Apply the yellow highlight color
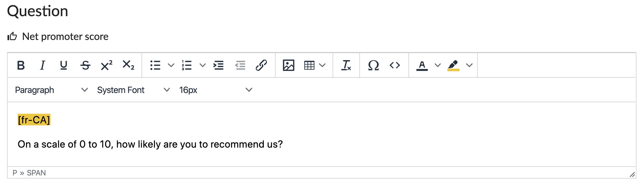The height and width of the screenshot is (182, 644). [x=453, y=65]
